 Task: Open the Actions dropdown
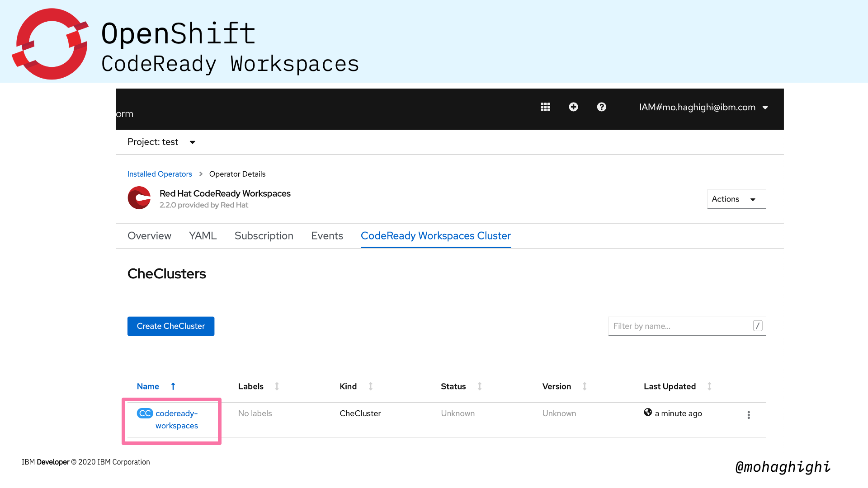[736, 199]
